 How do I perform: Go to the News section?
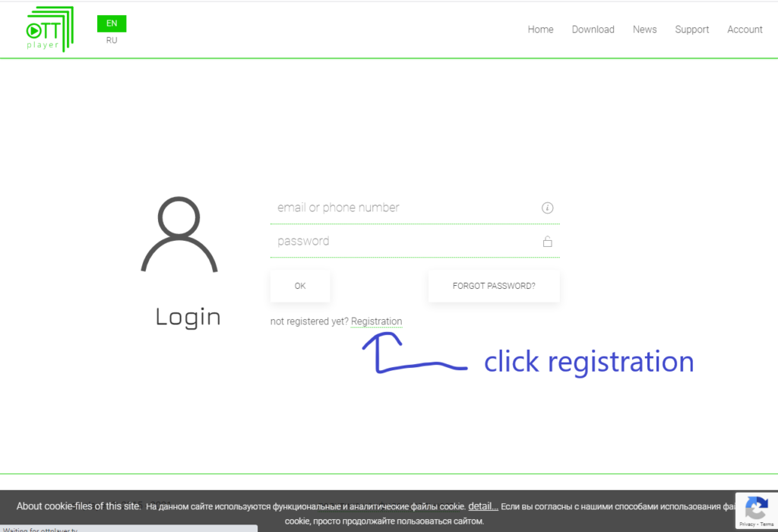point(644,30)
